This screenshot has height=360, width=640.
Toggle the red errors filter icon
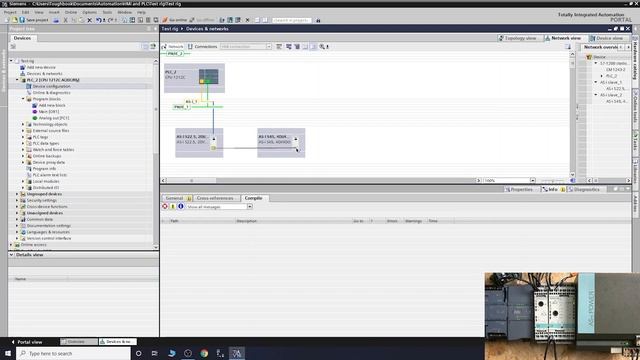(x=165, y=207)
